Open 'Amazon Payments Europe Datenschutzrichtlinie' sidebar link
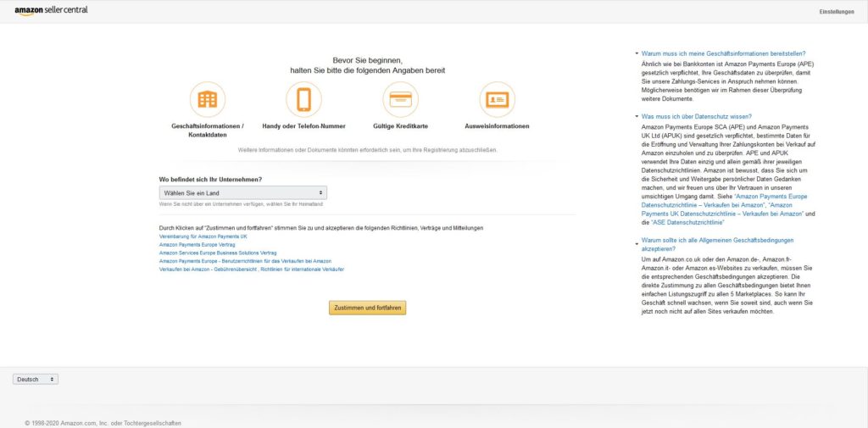This screenshot has width=868, height=428. (x=724, y=200)
